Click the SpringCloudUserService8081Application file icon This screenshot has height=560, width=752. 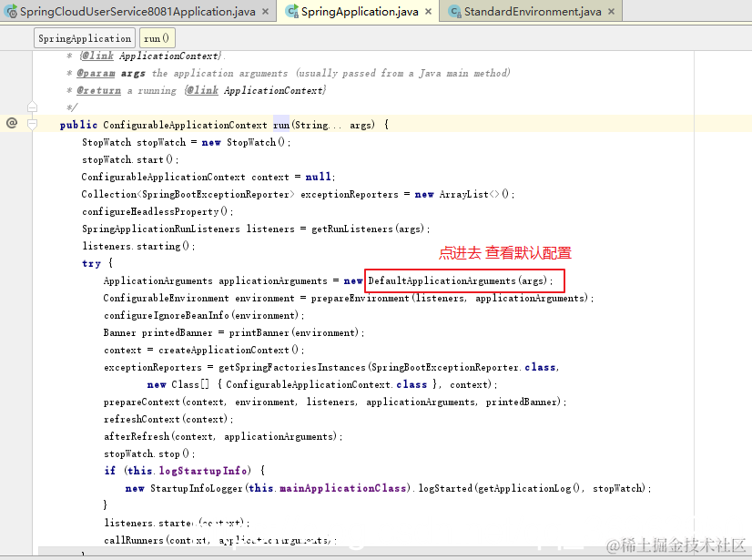(11, 12)
